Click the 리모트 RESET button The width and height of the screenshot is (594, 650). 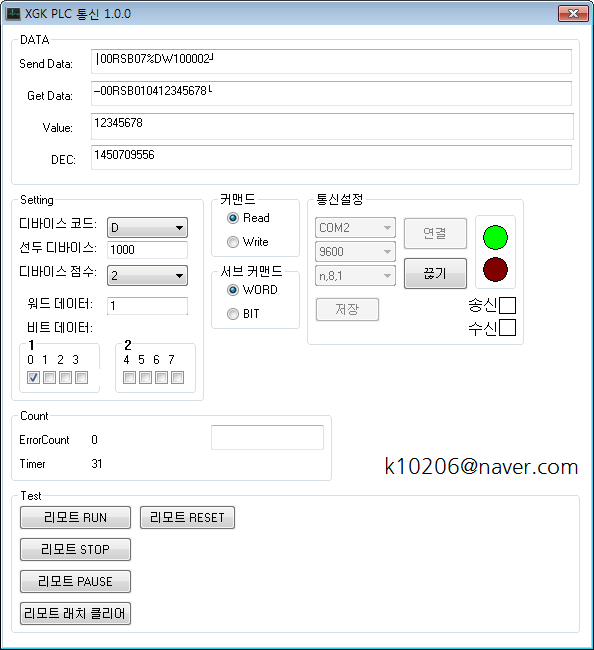(187, 517)
